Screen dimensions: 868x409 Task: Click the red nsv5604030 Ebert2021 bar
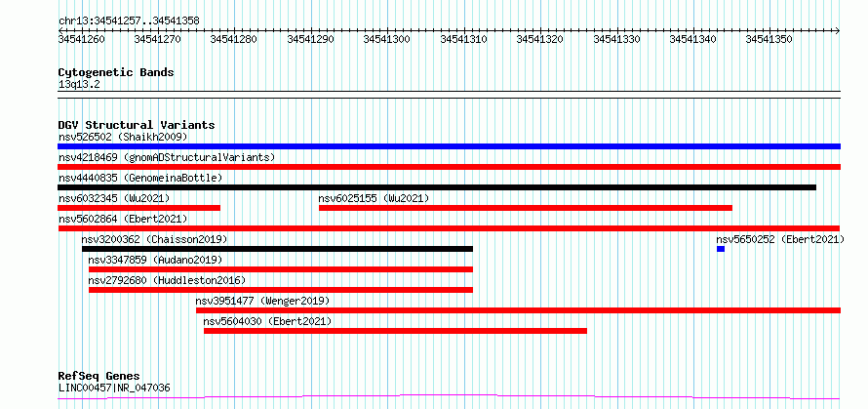395,331
